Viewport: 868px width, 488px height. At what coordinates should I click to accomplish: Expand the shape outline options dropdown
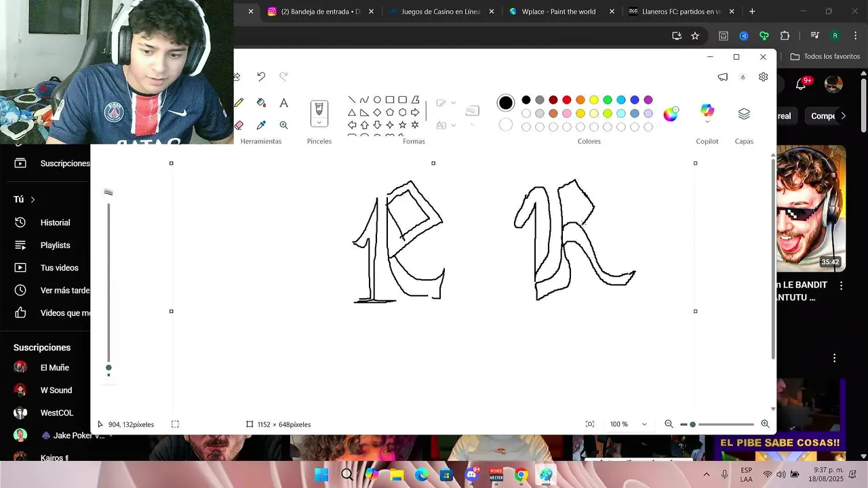click(x=454, y=103)
